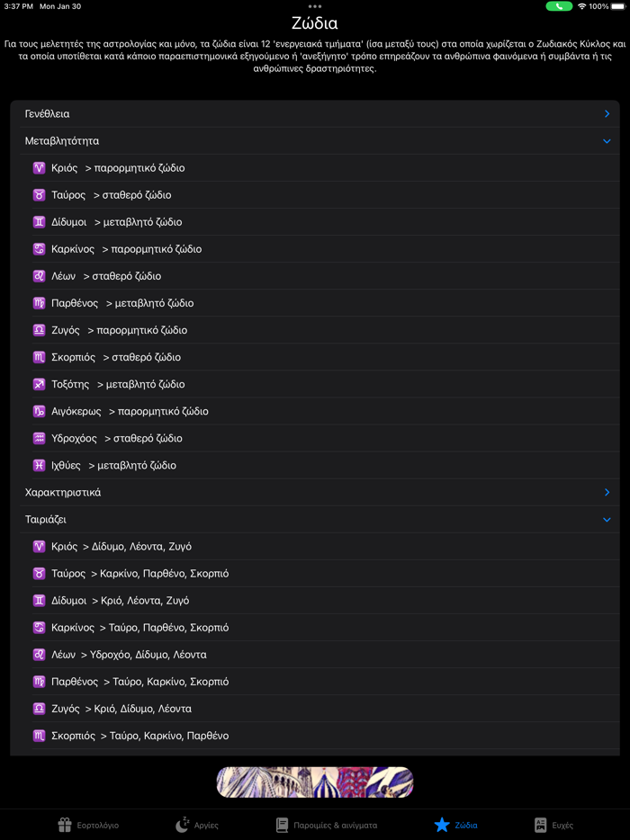Click the Aquarius waves icon beside Υδροχόος
Viewport: 630px width, 840px height.
click(39, 438)
